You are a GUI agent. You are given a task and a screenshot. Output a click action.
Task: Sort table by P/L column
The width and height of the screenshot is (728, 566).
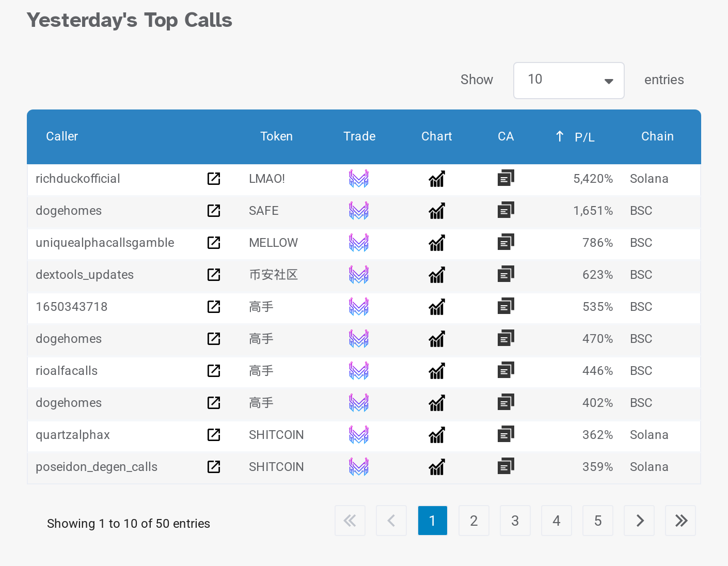(x=584, y=137)
